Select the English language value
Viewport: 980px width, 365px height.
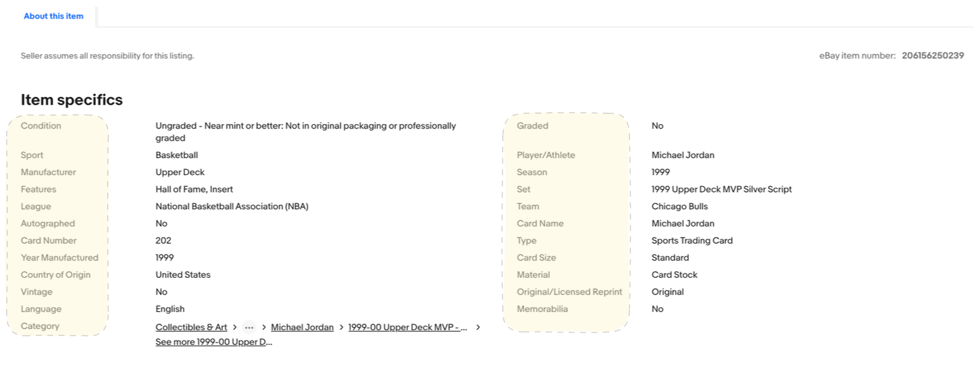[170, 309]
